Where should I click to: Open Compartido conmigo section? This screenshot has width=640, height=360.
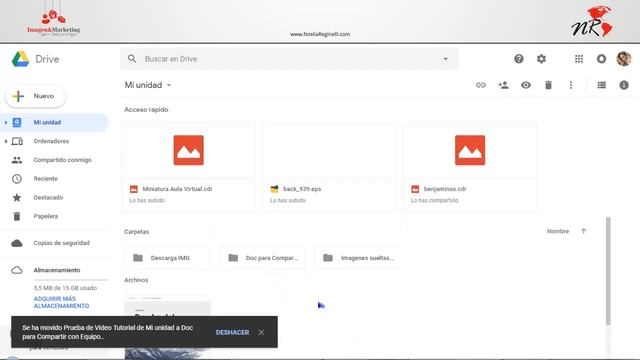[x=62, y=160]
